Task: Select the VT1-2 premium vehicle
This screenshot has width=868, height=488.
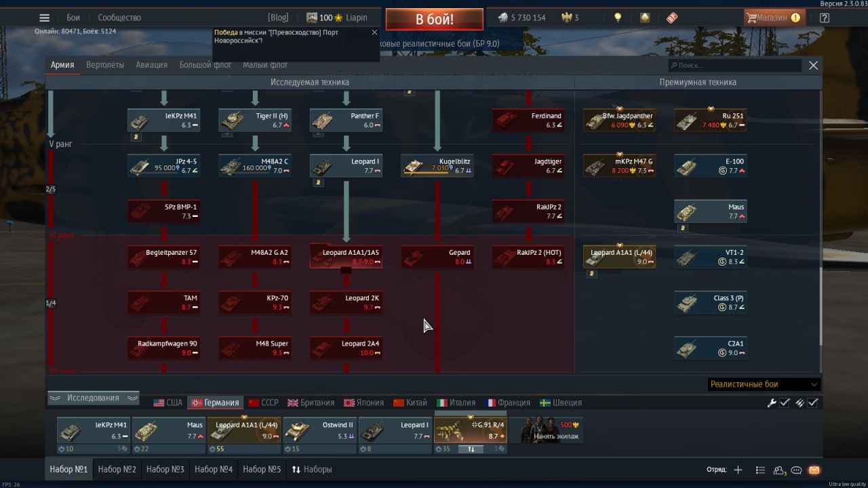Action: [x=711, y=257]
